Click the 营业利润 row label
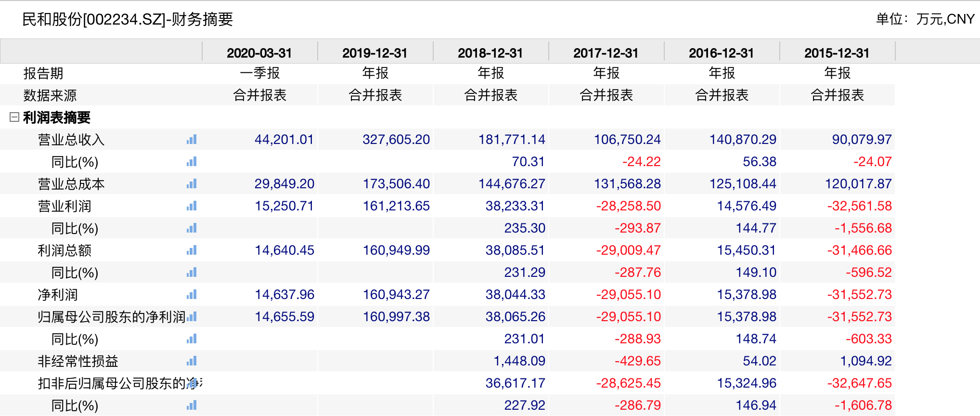The height and width of the screenshot is (416, 980). click(x=64, y=206)
